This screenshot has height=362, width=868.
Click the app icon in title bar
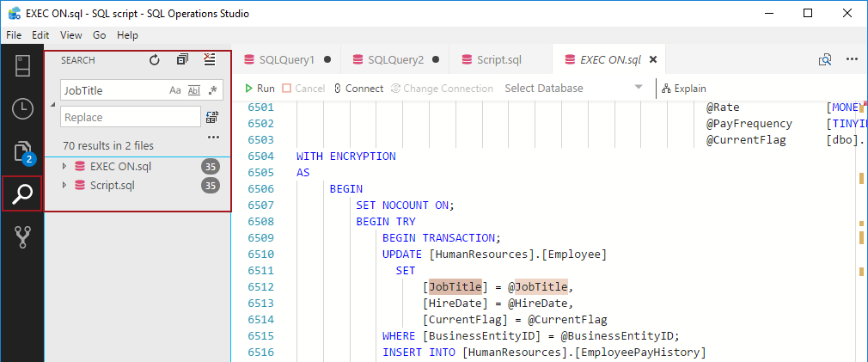(x=13, y=13)
